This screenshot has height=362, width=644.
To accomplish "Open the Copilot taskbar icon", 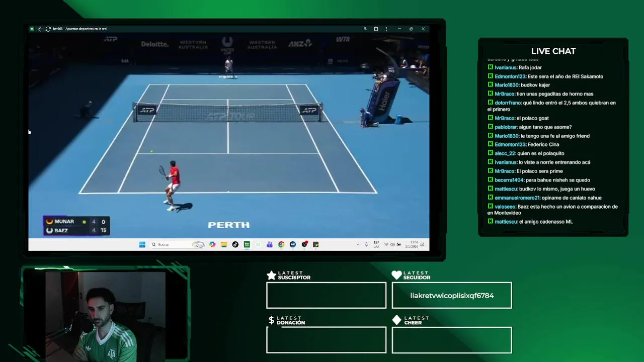I will pyautogui.click(x=212, y=244).
